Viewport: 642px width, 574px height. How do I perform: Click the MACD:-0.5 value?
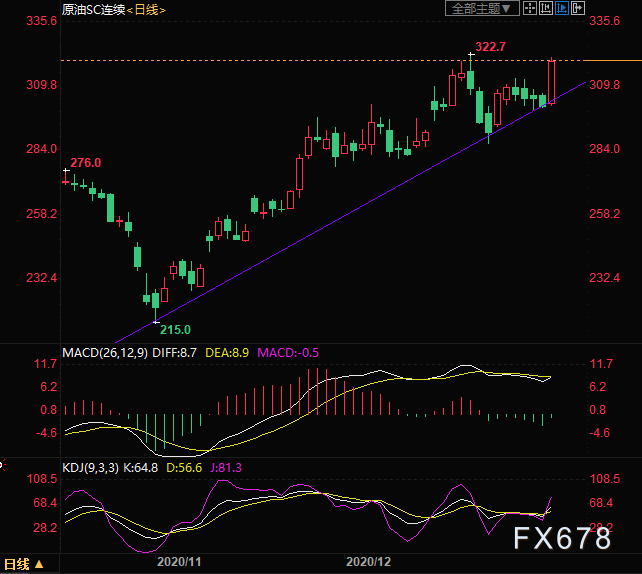[x=288, y=353]
